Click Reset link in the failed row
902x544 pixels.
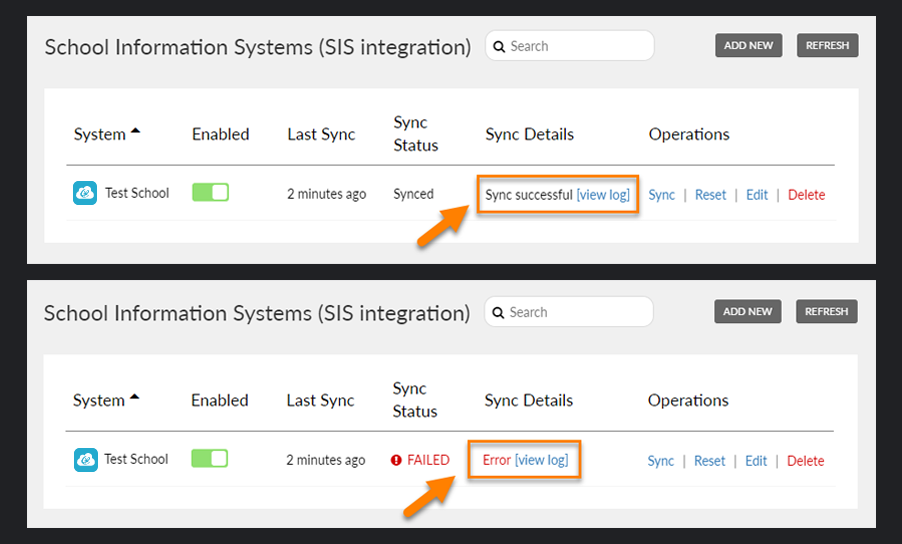(710, 461)
